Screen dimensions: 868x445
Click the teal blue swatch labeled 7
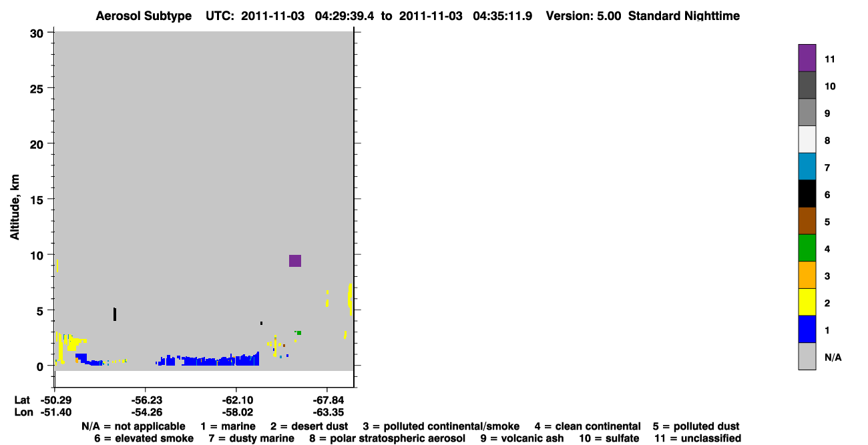pos(807,167)
